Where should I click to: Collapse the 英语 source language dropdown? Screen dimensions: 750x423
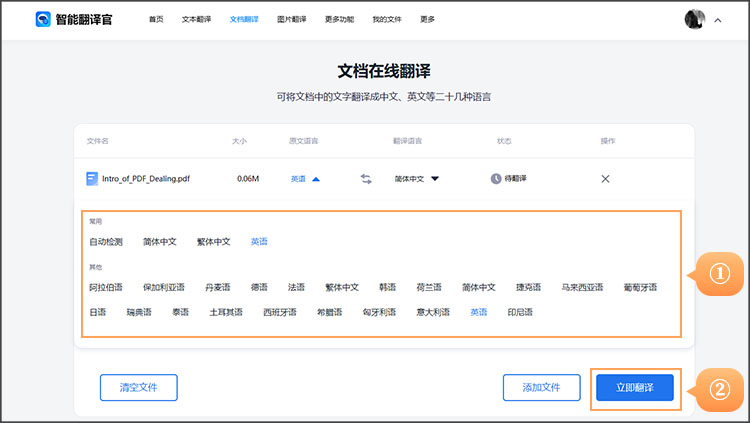[x=305, y=179]
